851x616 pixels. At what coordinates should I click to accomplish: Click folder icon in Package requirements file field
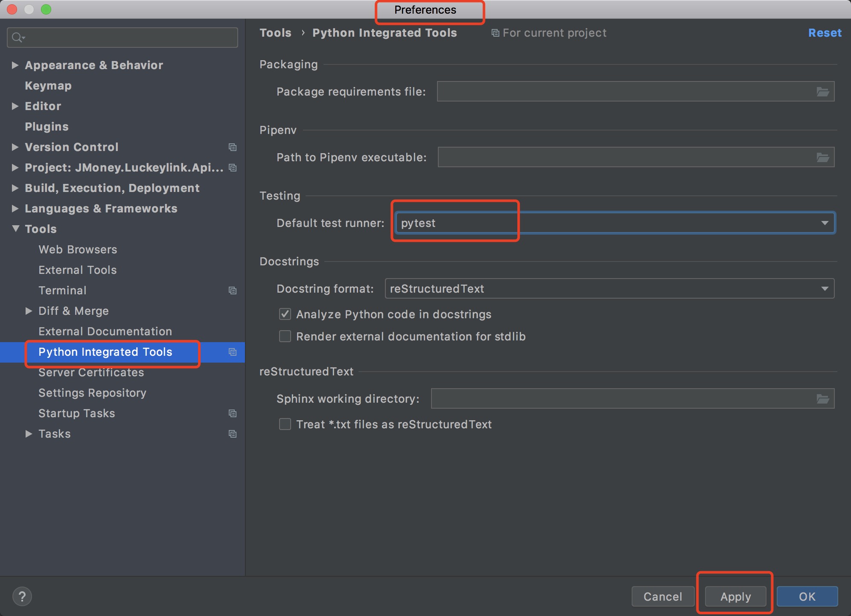tap(822, 92)
